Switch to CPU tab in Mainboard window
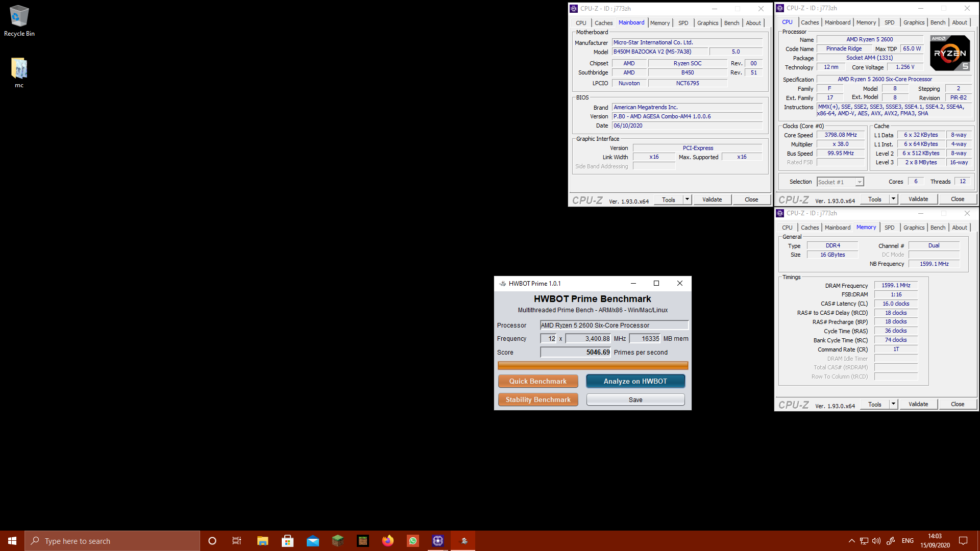 581,23
